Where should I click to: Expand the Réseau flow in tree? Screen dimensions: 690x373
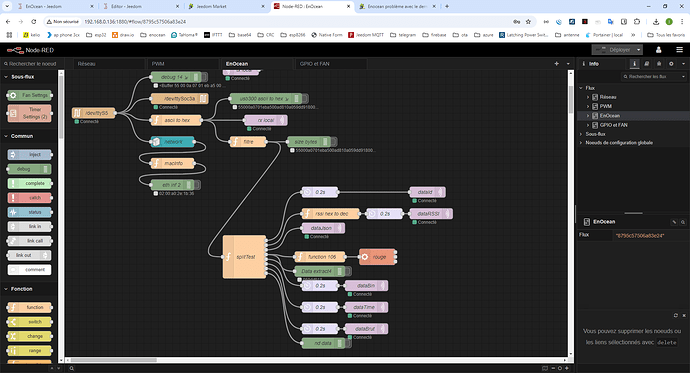point(588,97)
